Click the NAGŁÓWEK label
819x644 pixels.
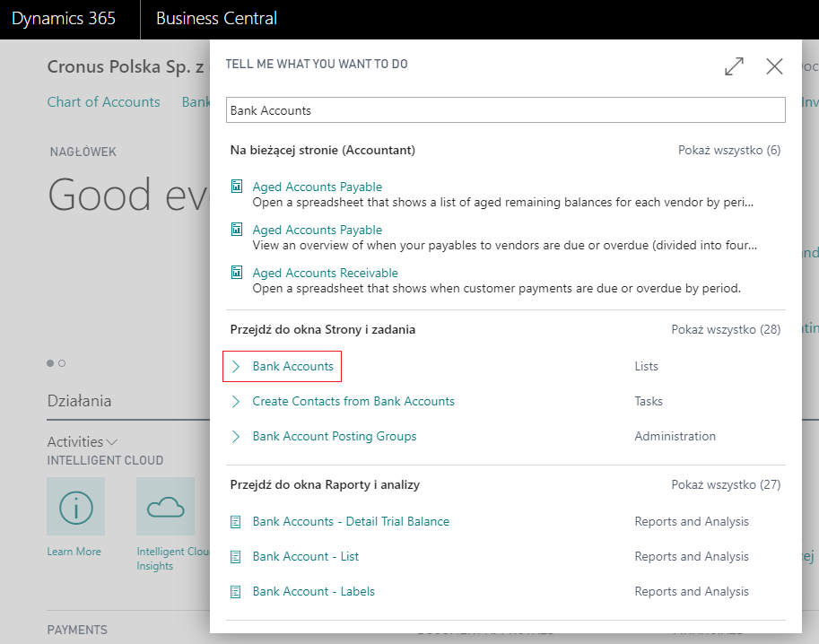(x=83, y=152)
